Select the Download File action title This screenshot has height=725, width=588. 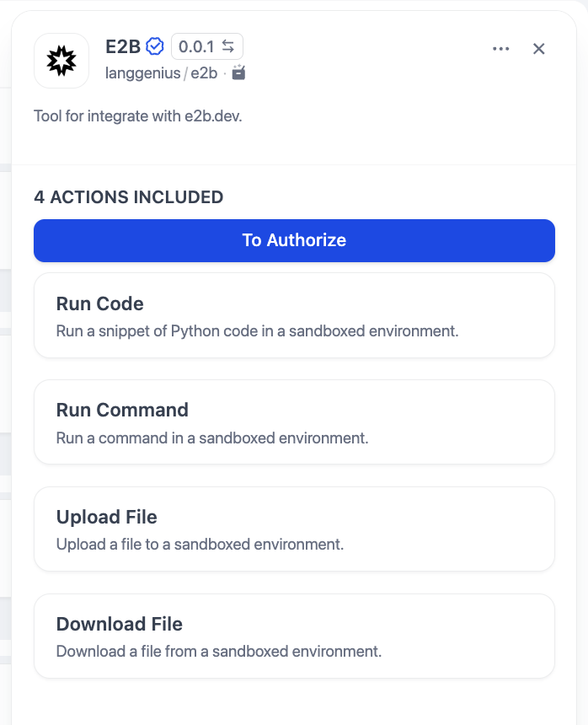point(119,624)
